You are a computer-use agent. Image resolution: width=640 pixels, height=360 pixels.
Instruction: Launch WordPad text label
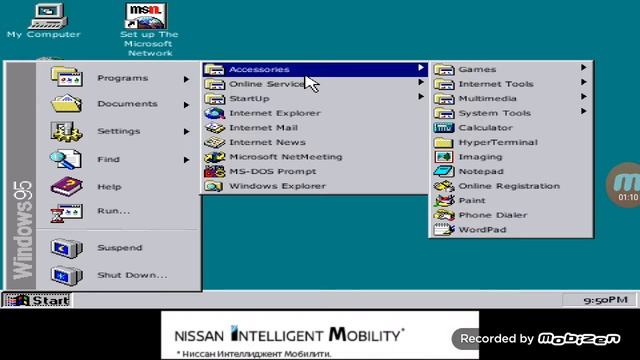click(482, 230)
